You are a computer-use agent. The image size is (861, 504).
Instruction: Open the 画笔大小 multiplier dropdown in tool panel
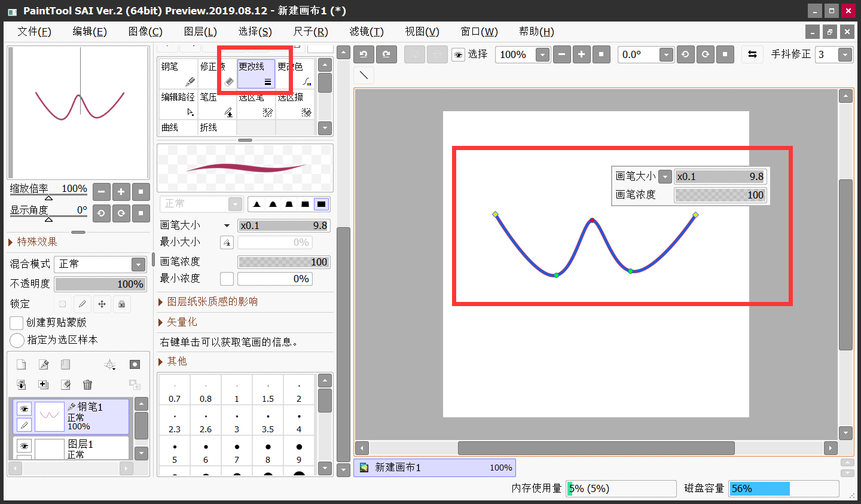click(x=227, y=225)
